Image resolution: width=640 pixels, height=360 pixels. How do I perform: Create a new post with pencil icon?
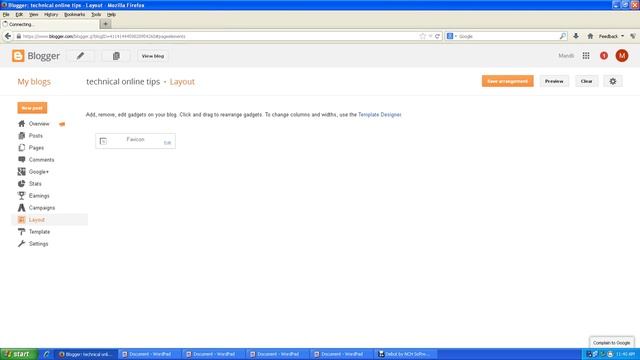click(x=80, y=56)
